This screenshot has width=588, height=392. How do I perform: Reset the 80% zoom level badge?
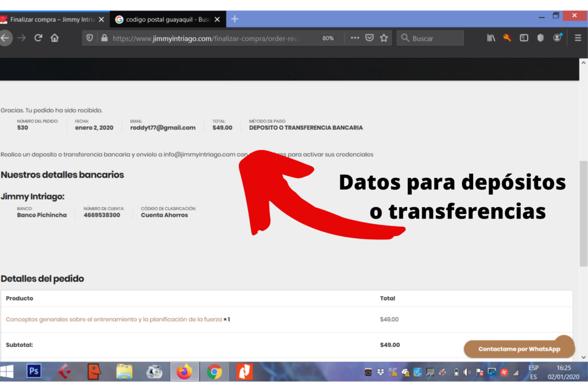328,38
